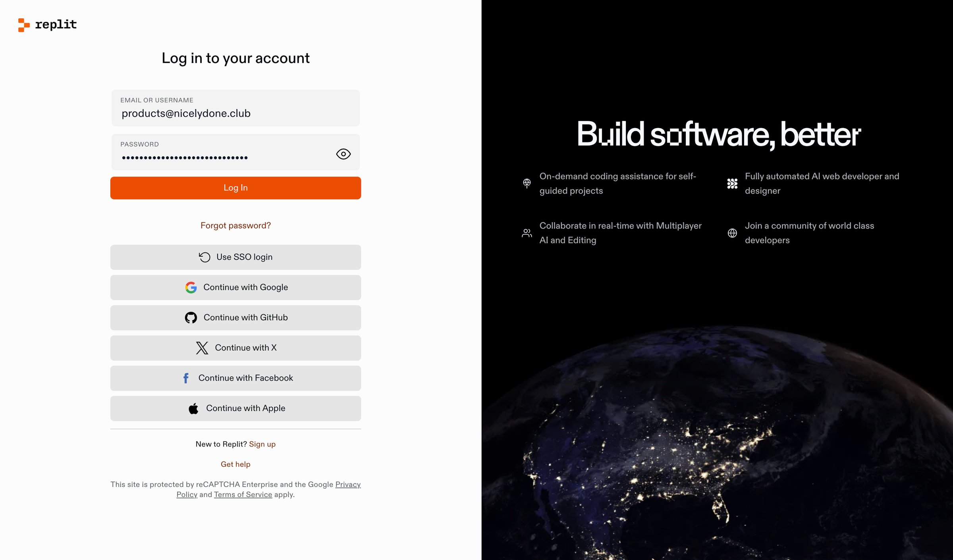Choose Continue with Facebook button
Image resolution: width=953 pixels, height=560 pixels.
tap(235, 378)
